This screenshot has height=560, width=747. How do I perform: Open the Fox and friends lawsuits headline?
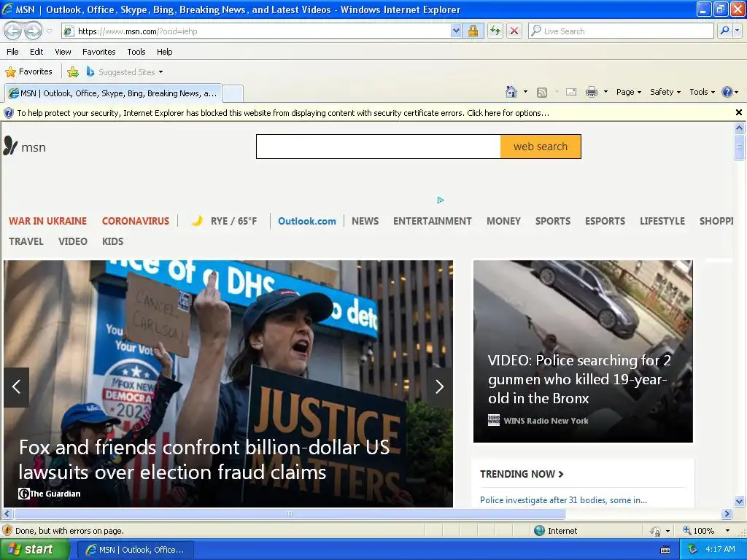204,460
